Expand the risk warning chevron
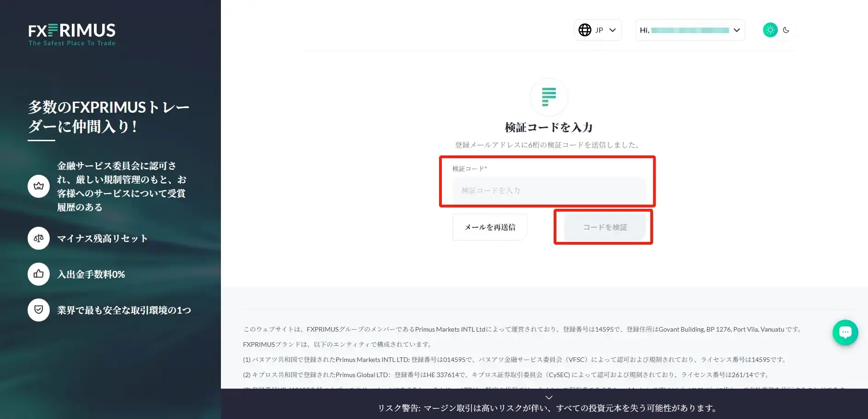868x419 pixels. click(549, 397)
